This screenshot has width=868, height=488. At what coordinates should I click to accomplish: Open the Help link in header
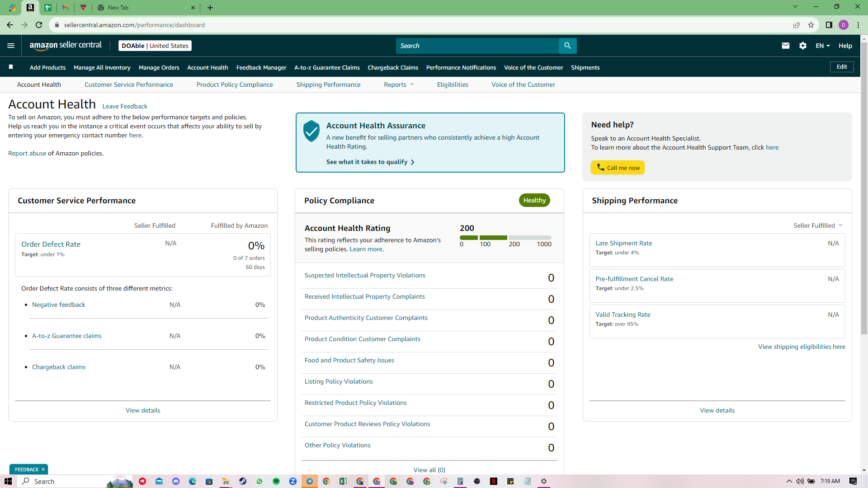(845, 46)
